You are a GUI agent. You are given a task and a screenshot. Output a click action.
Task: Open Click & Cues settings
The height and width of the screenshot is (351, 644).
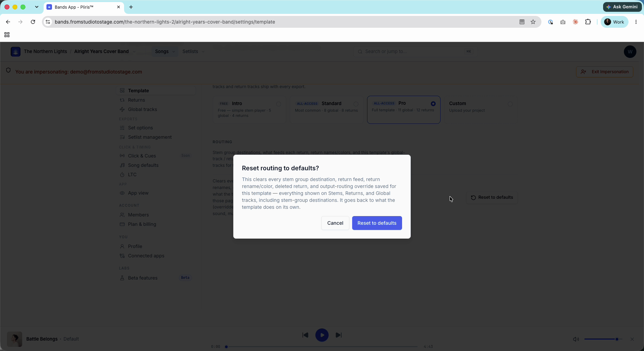point(156,156)
